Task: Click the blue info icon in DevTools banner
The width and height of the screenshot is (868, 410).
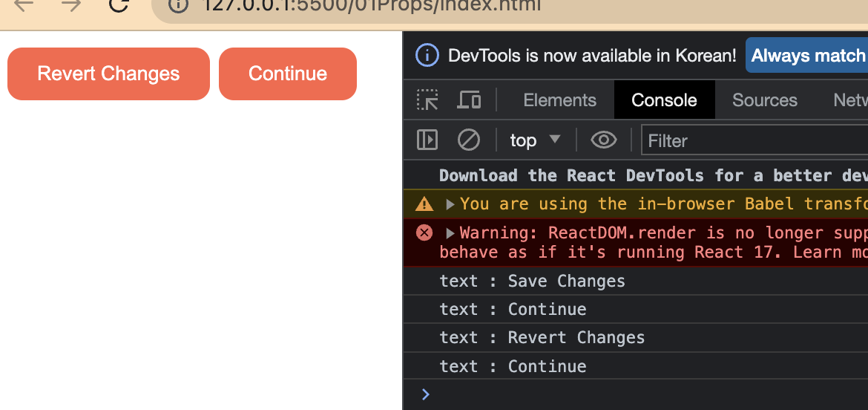Action: [x=427, y=56]
